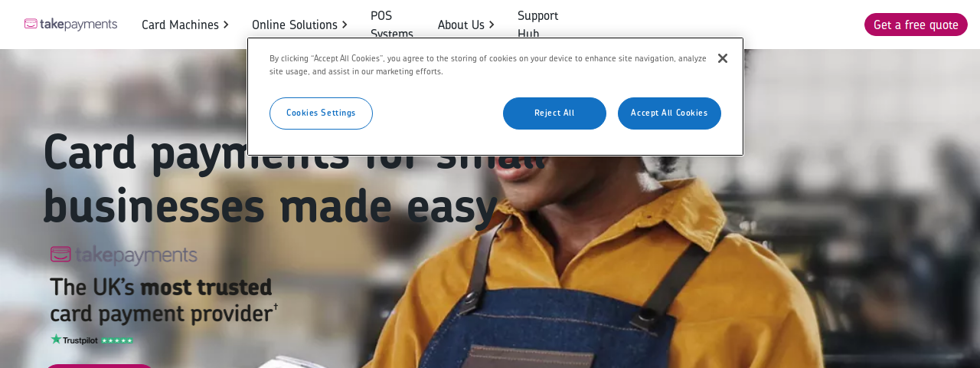Click the most trusted card provider text

(164, 300)
